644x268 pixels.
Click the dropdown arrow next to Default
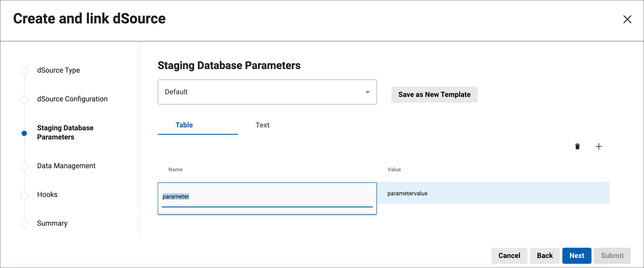(x=367, y=92)
